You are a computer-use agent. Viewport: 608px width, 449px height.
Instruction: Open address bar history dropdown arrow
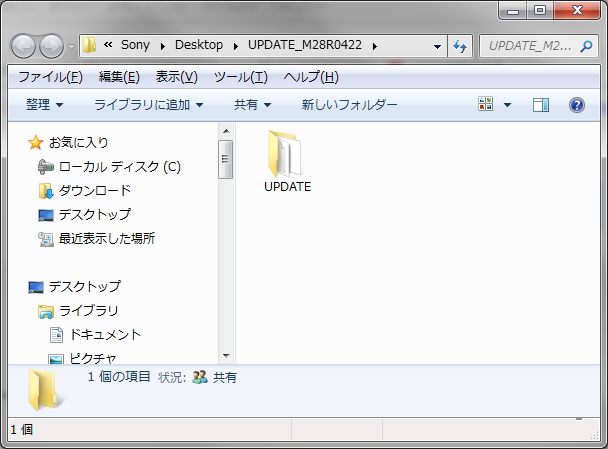click(438, 46)
